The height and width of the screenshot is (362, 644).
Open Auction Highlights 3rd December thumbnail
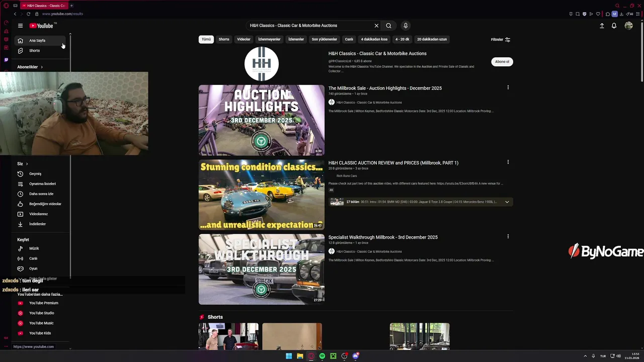point(262,120)
